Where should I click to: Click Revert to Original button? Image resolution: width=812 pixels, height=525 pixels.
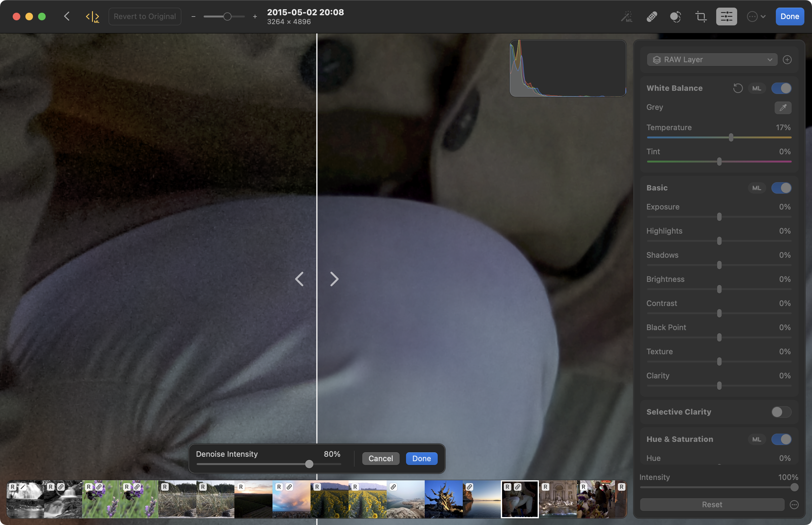(145, 17)
